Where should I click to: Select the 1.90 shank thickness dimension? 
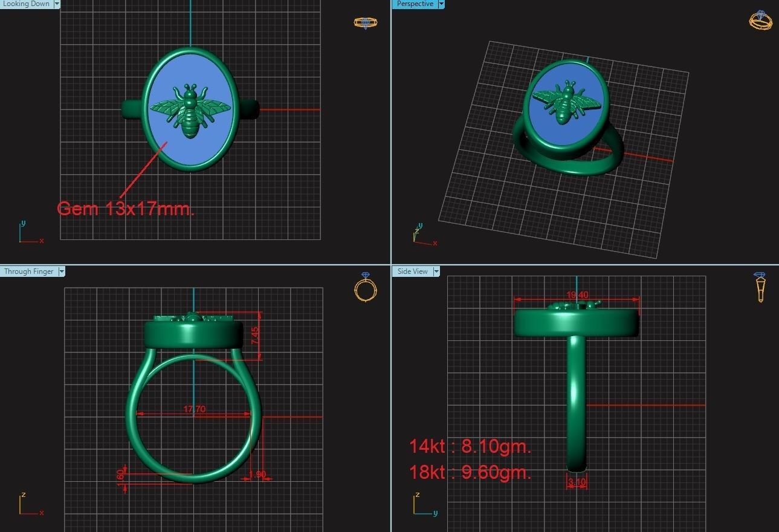click(x=257, y=475)
